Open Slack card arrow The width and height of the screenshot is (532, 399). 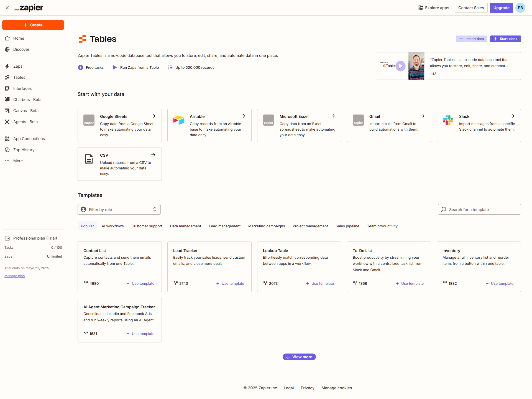(512, 116)
